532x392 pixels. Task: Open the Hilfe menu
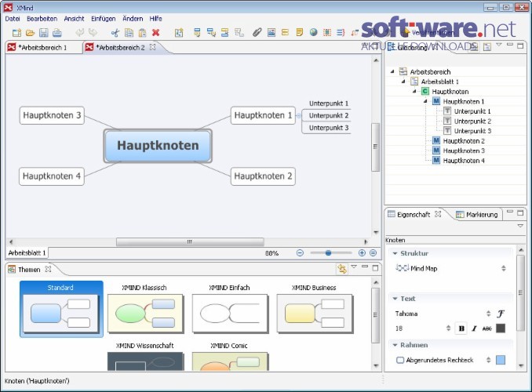tap(155, 19)
